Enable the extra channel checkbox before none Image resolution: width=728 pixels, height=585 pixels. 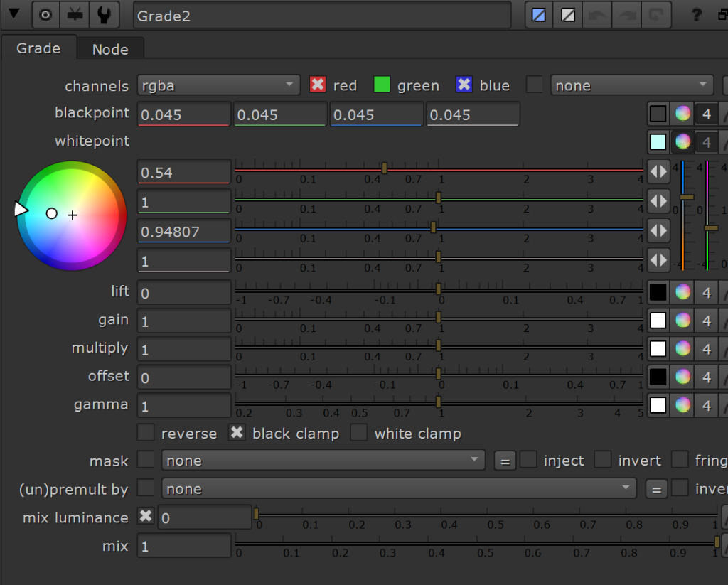pos(535,85)
